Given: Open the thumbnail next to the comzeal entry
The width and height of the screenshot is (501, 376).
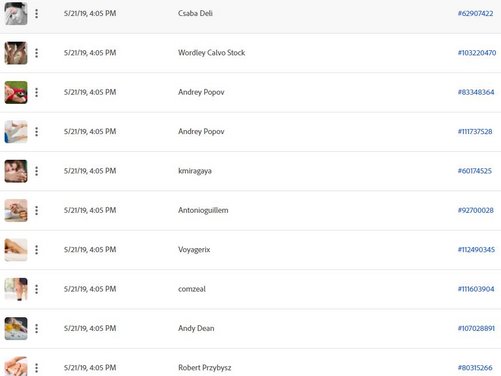Looking at the screenshot, I should coord(16,289).
